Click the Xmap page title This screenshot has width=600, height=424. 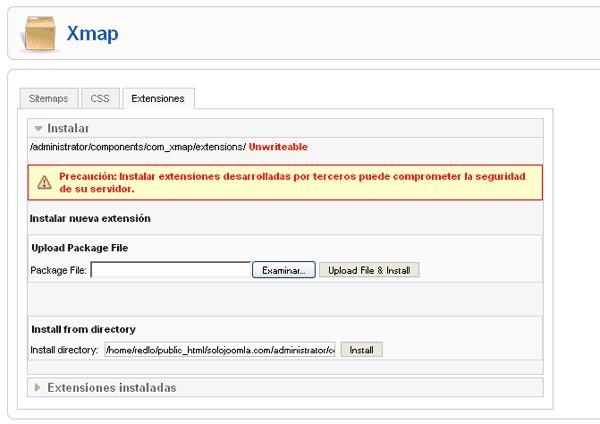(x=92, y=33)
